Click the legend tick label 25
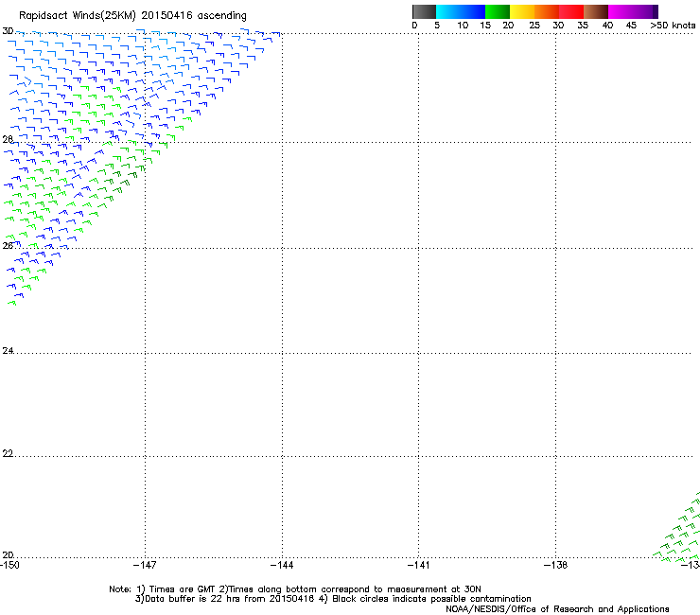 [534, 26]
